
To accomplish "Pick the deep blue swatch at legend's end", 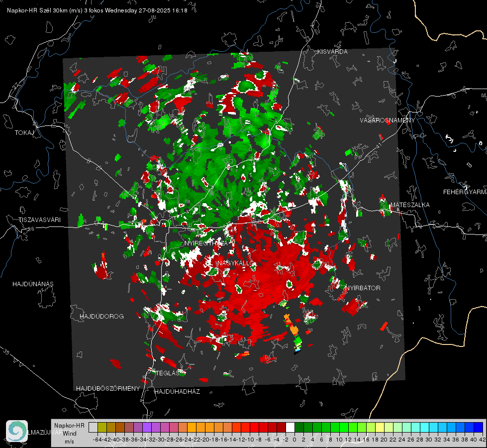I will pyautogui.click(x=479, y=428).
